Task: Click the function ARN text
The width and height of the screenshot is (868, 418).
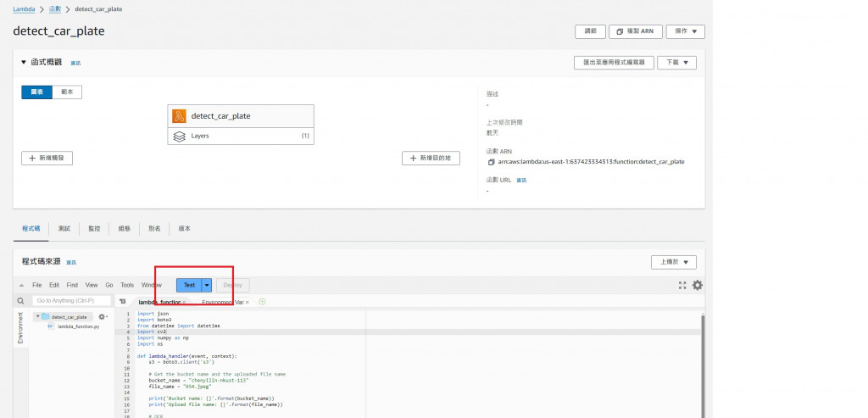Action: (591, 162)
